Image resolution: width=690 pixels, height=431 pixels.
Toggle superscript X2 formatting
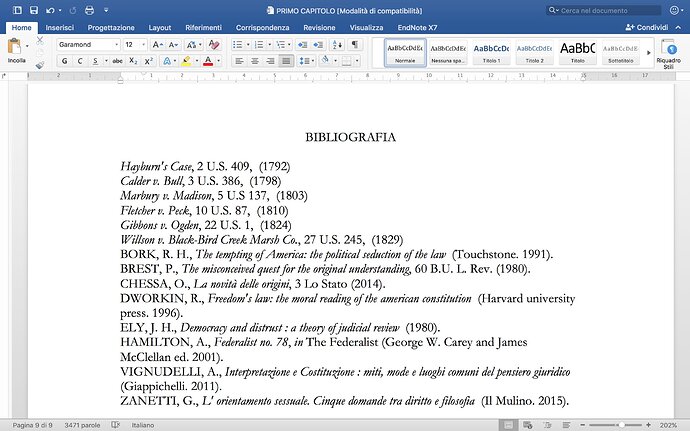coord(149,61)
